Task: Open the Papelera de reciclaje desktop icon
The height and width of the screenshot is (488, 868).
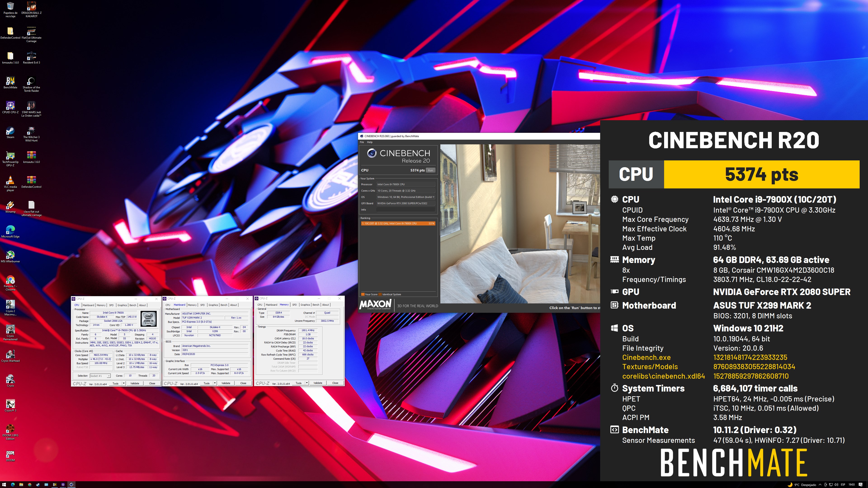Action: [10, 9]
